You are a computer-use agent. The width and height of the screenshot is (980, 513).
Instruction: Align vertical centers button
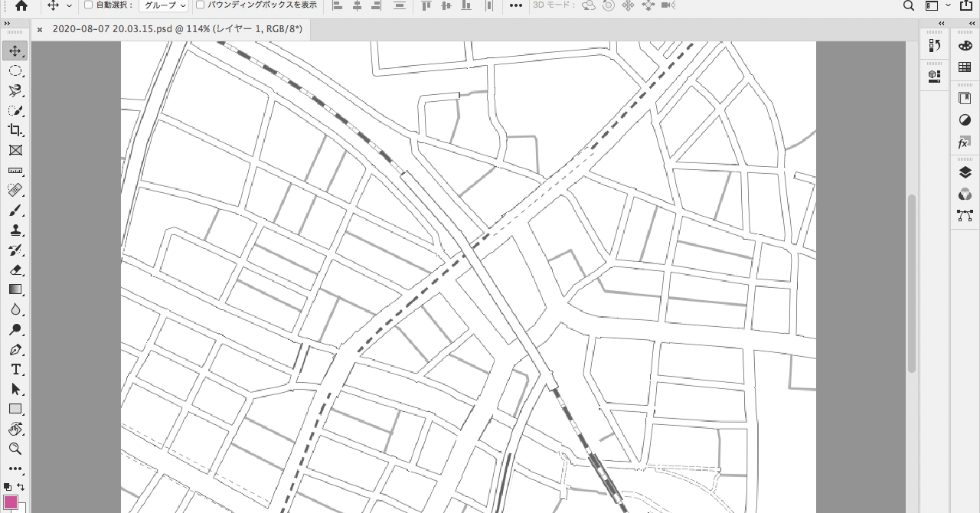click(446, 5)
